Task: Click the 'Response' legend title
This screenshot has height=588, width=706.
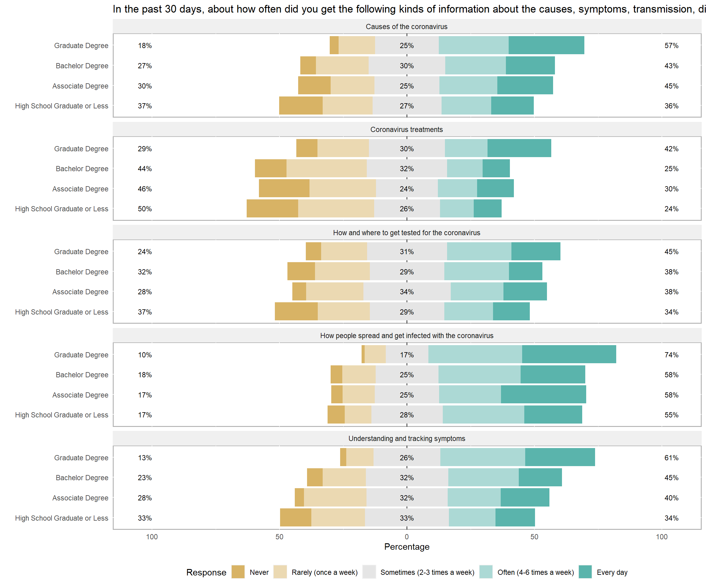Action: 206,573
